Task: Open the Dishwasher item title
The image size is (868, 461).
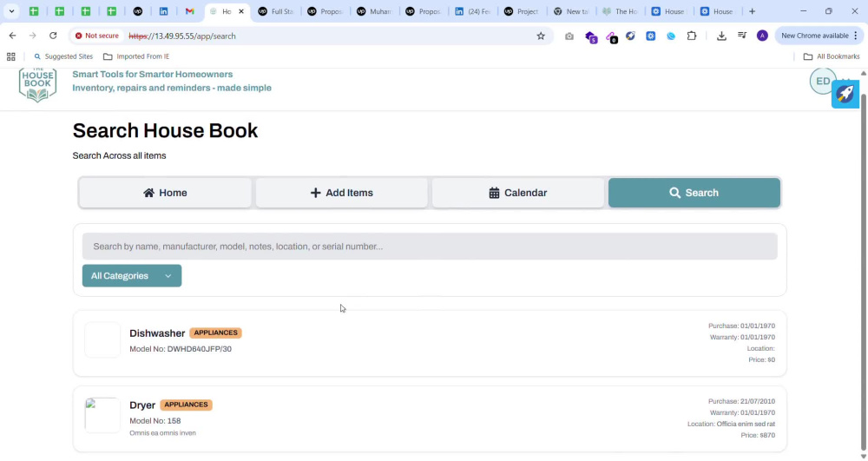Action: coord(157,333)
